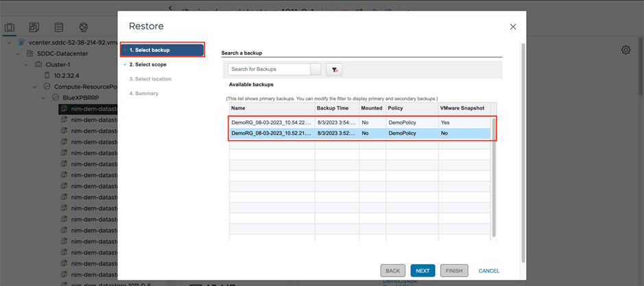The image size is (644, 286).
Task: Close the Restore dialog with X
Action: [x=513, y=26]
